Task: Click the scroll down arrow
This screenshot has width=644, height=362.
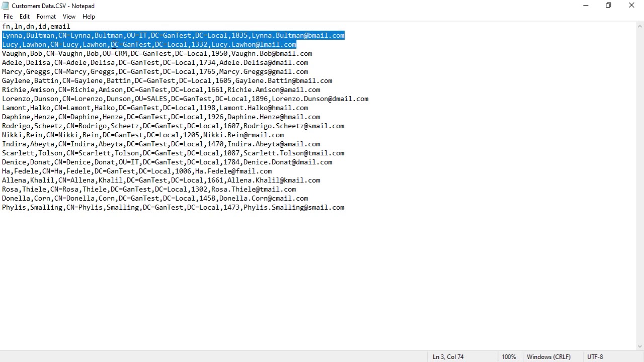Action: [639, 346]
